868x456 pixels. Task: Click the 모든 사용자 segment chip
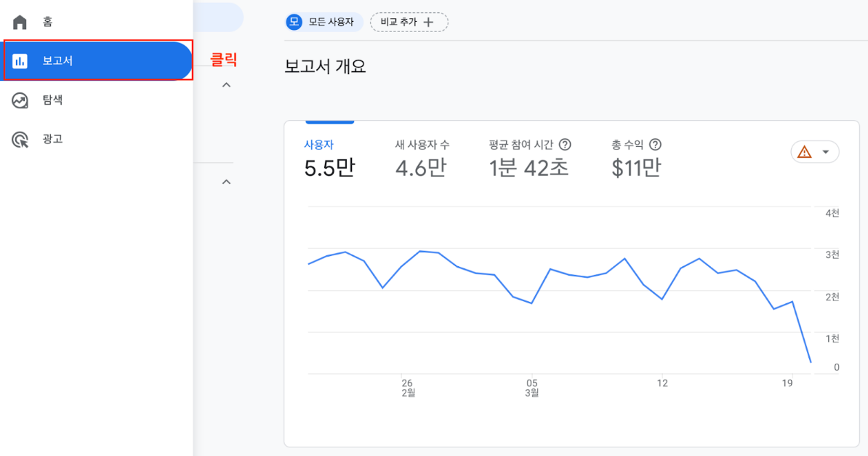(324, 22)
